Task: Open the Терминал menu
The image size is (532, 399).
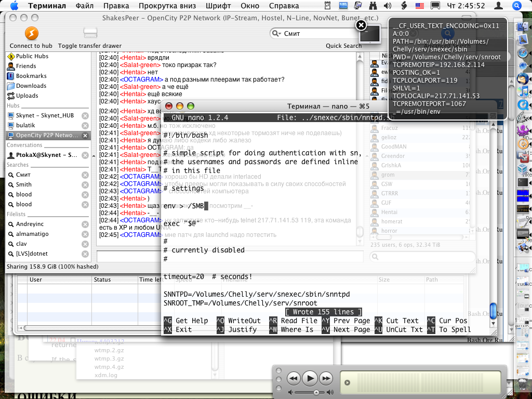Action: tap(47, 6)
